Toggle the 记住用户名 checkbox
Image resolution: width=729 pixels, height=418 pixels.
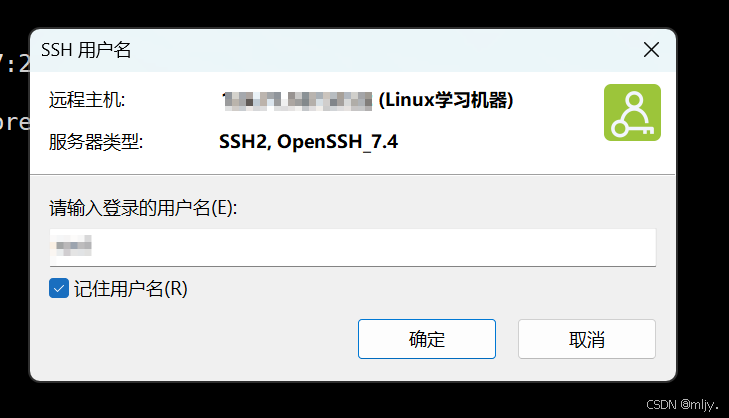(x=59, y=289)
